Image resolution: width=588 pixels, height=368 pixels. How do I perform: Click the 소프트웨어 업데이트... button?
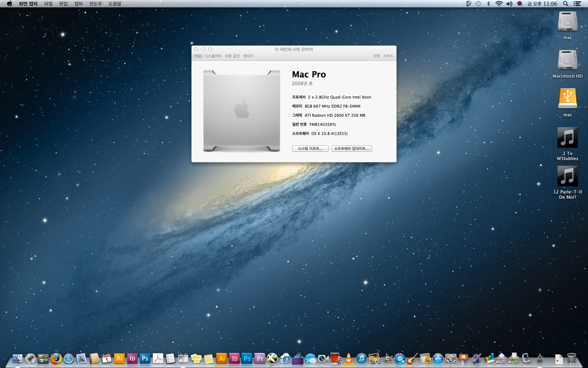click(351, 149)
